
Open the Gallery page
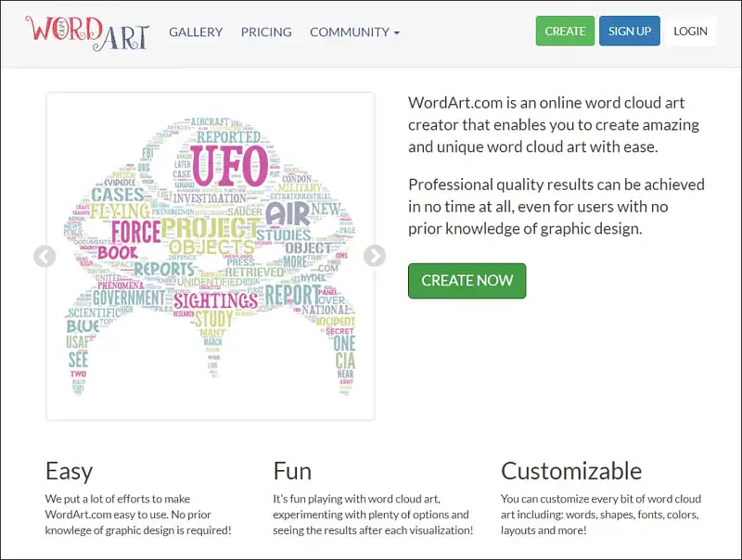(196, 32)
